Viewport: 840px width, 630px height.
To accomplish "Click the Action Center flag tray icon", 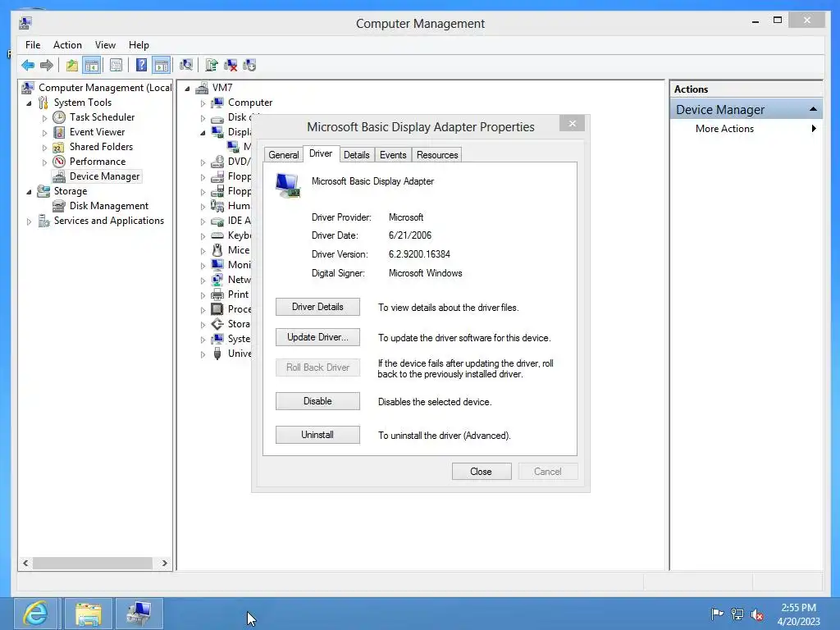I will (x=717, y=614).
